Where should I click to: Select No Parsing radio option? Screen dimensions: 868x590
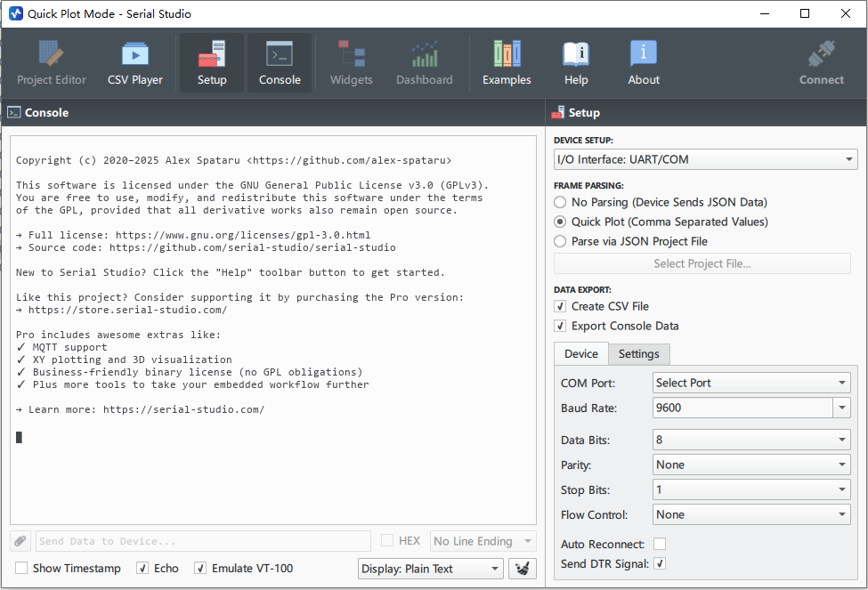pyautogui.click(x=560, y=202)
